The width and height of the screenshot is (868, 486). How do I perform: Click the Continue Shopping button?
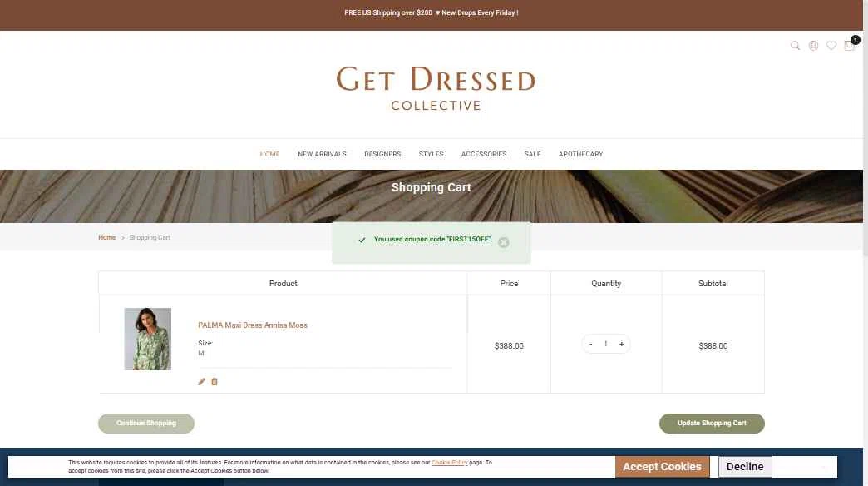[146, 424]
